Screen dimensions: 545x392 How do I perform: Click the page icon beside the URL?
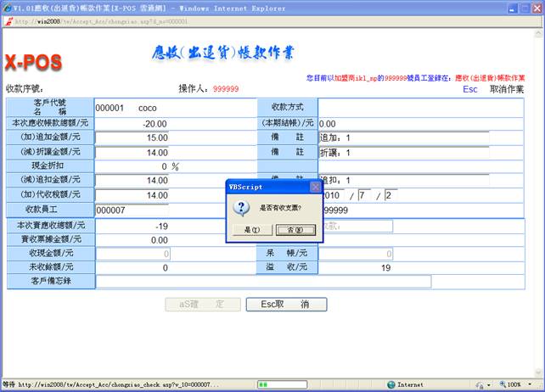(8, 20)
